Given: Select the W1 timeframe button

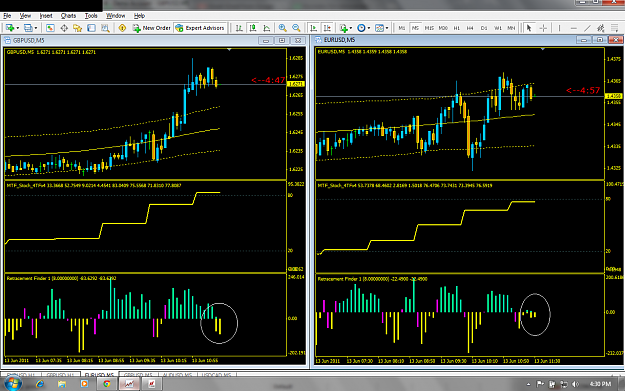Looking at the screenshot, I should click(x=498, y=28).
